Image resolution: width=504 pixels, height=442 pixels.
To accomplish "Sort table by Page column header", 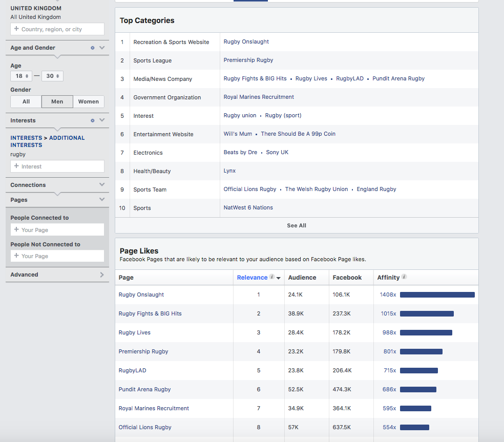I will pos(126,278).
